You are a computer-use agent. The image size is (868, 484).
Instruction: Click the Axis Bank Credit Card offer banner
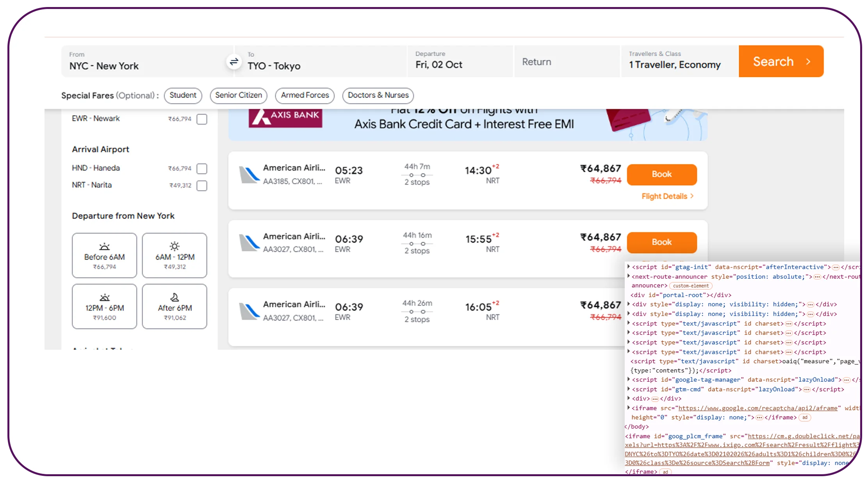[x=468, y=125]
